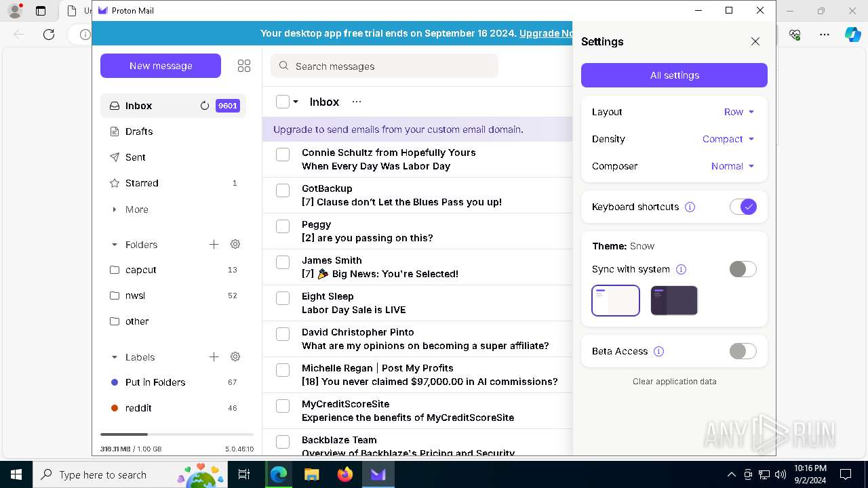The width and height of the screenshot is (868, 488).
Task: Click the storage usage progress bar
Action: coord(177,434)
